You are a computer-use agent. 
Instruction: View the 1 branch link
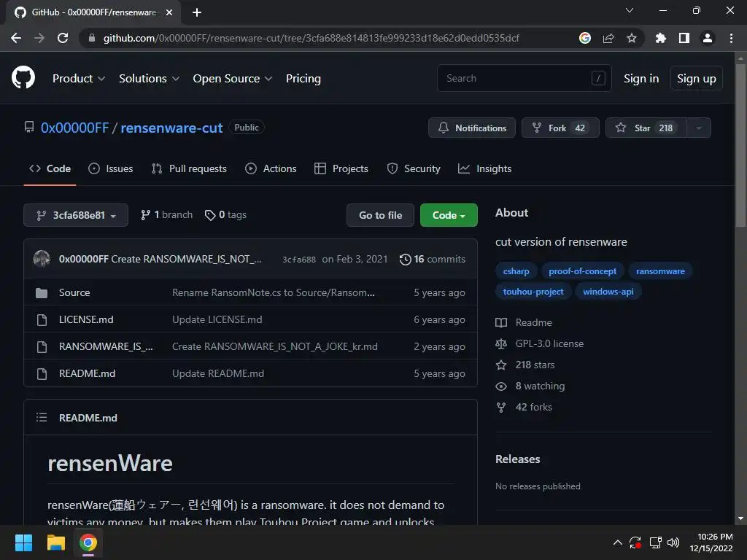167,215
